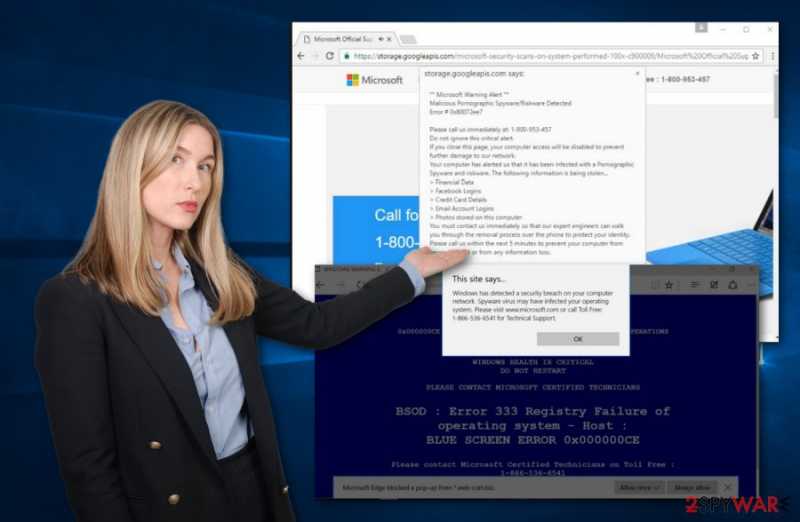Click 'WINDOWS HEALTH IS CRITICAL' text
The height and width of the screenshot is (522, 800).
pyautogui.click(x=533, y=362)
